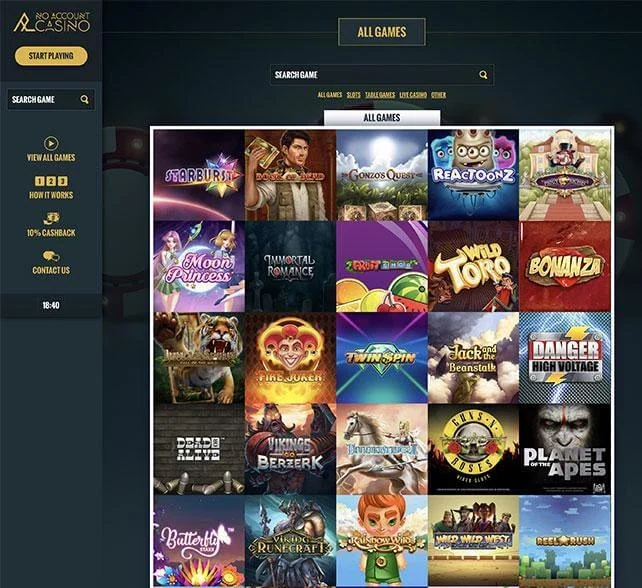
Task: Launch the Danger High Voltage game
Action: [x=565, y=358]
